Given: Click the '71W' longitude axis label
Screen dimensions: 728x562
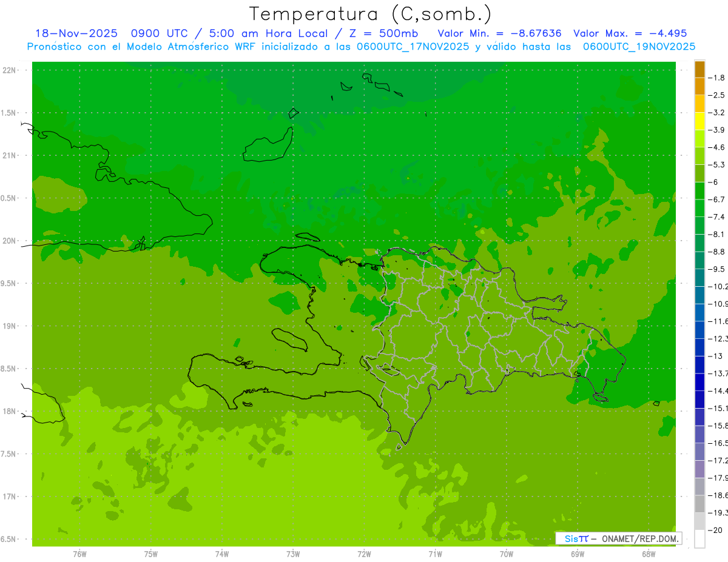Looking at the screenshot, I should (x=435, y=554).
